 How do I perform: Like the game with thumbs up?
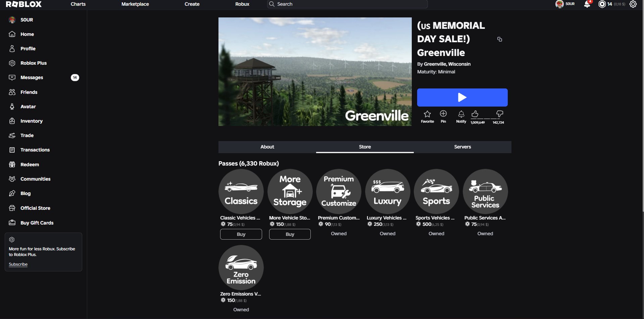pyautogui.click(x=475, y=114)
